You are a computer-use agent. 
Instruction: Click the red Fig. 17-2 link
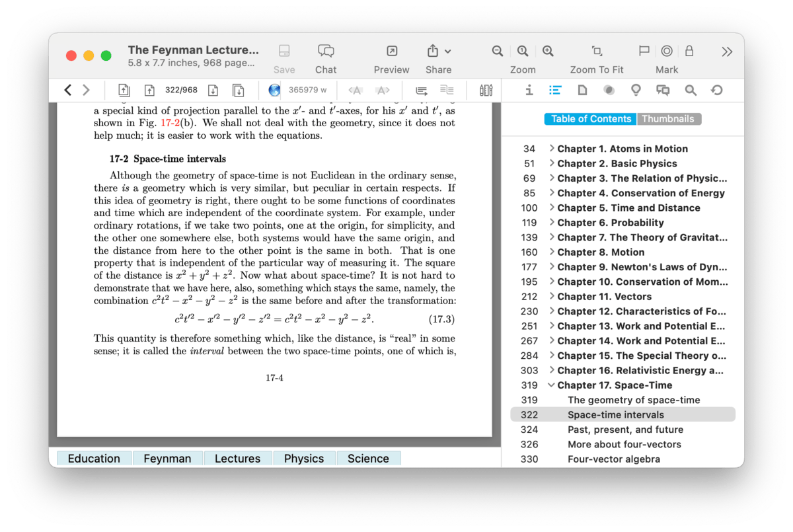[x=170, y=123]
